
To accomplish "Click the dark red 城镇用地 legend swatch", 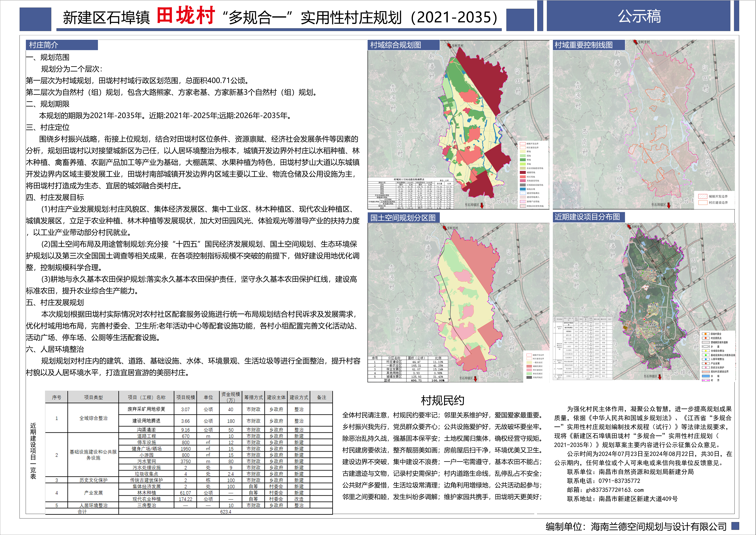I will (523, 173).
